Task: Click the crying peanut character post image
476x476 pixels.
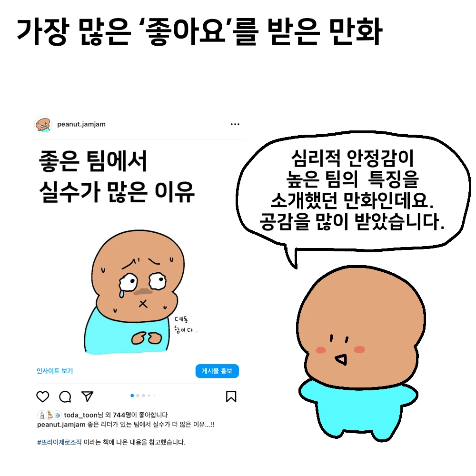Action: [x=135, y=291]
